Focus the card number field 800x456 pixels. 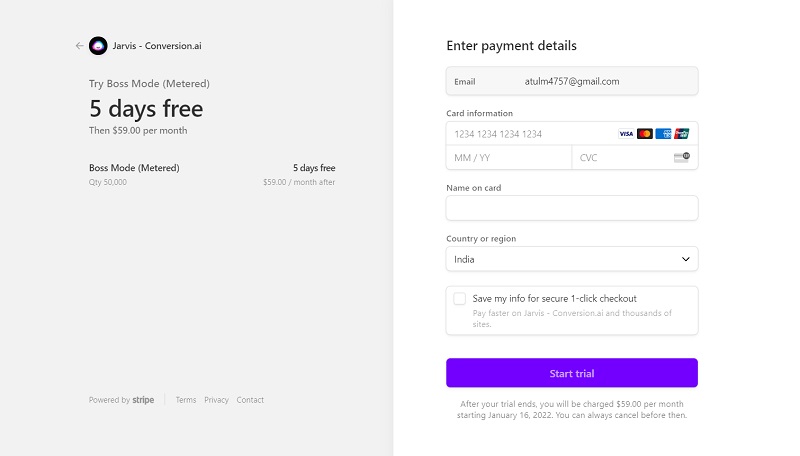(533, 134)
